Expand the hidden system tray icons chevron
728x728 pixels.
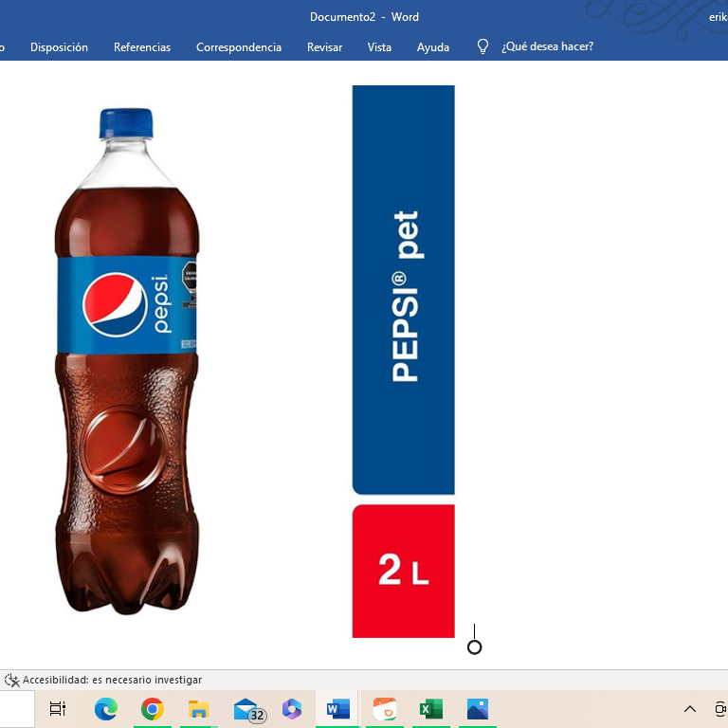(690, 709)
